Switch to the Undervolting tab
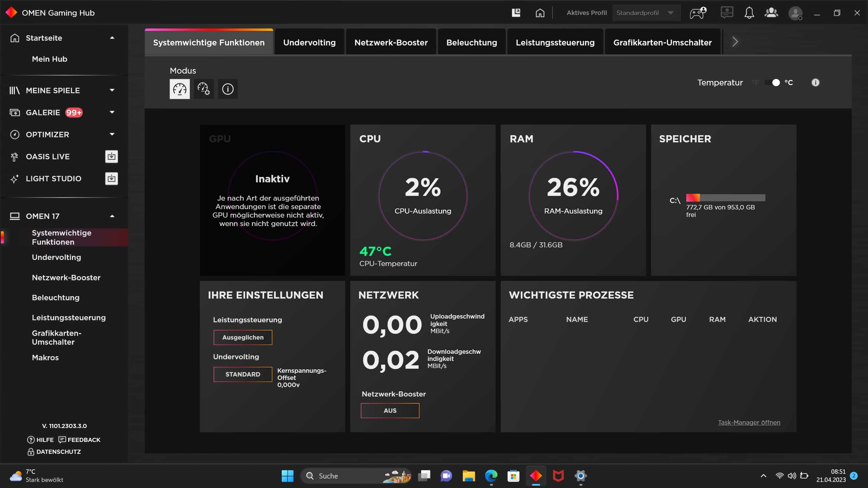The height and width of the screenshot is (488, 868). 309,42
